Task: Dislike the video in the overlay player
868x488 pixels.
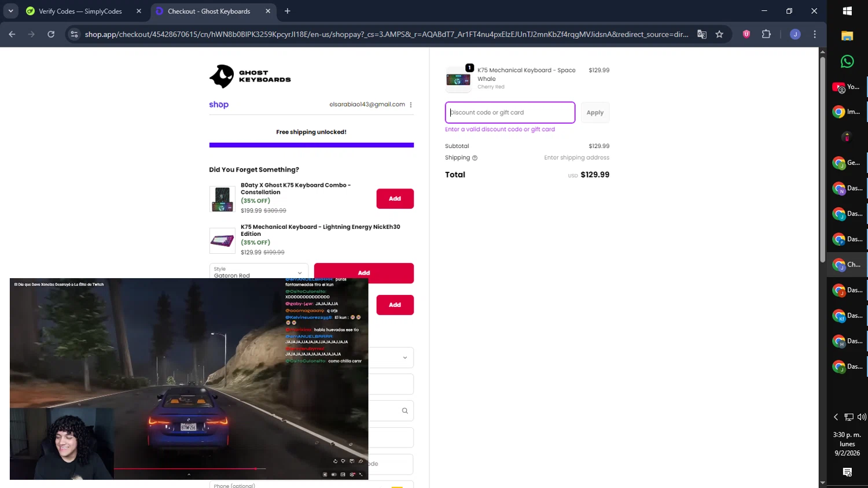Action: click(x=343, y=461)
